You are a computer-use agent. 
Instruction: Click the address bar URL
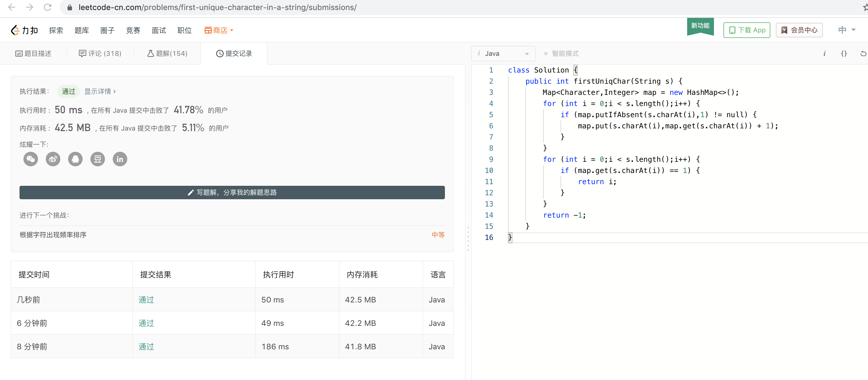217,7
